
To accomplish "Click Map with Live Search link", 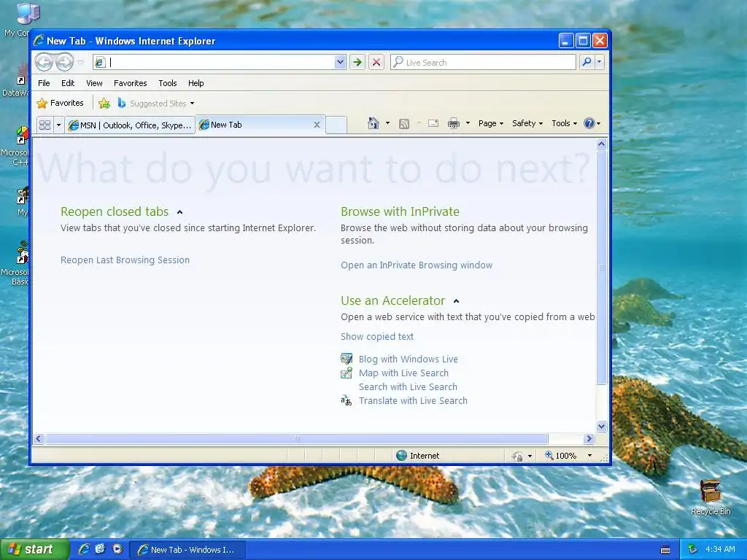I will tap(403, 373).
